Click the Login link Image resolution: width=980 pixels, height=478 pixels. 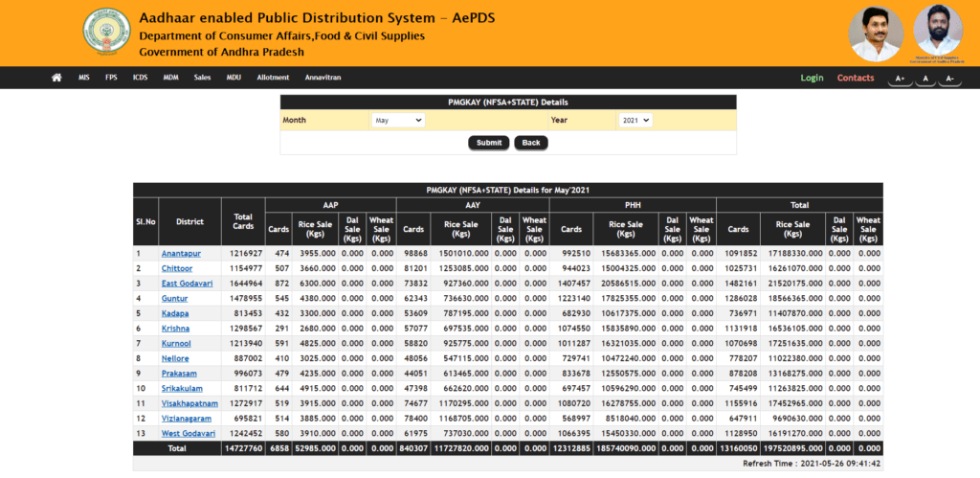point(812,79)
